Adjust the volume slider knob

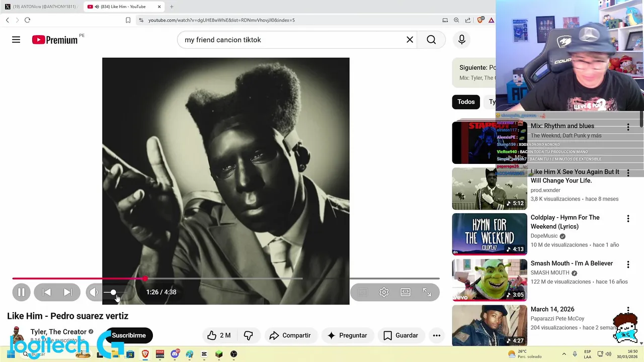click(x=113, y=292)
